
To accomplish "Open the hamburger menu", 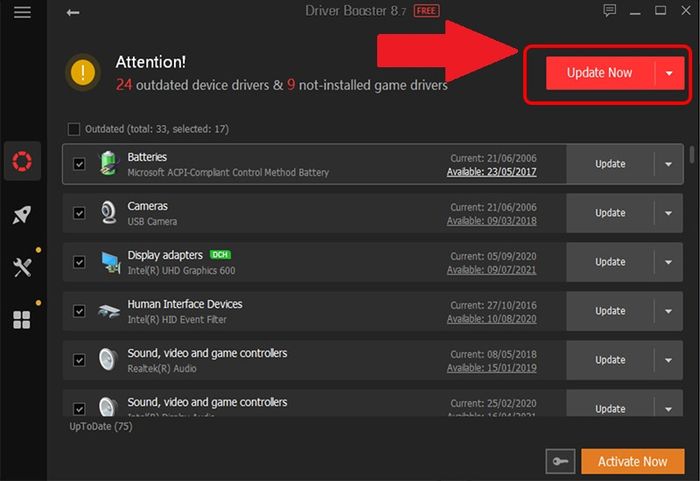I will point(22,12).
